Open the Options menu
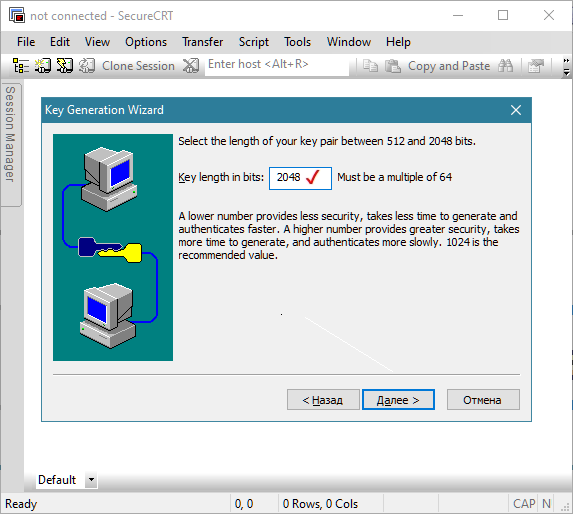 [x=146, y=42]
